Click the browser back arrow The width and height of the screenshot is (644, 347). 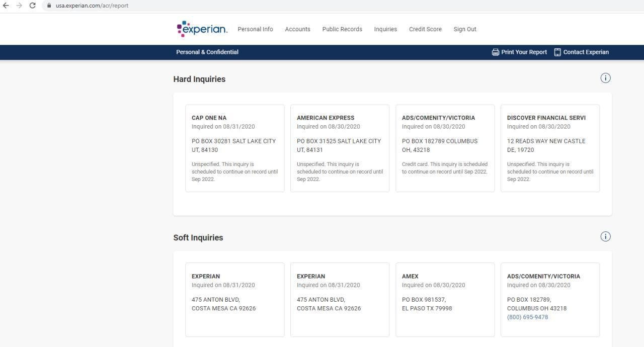tap(6, 6)
